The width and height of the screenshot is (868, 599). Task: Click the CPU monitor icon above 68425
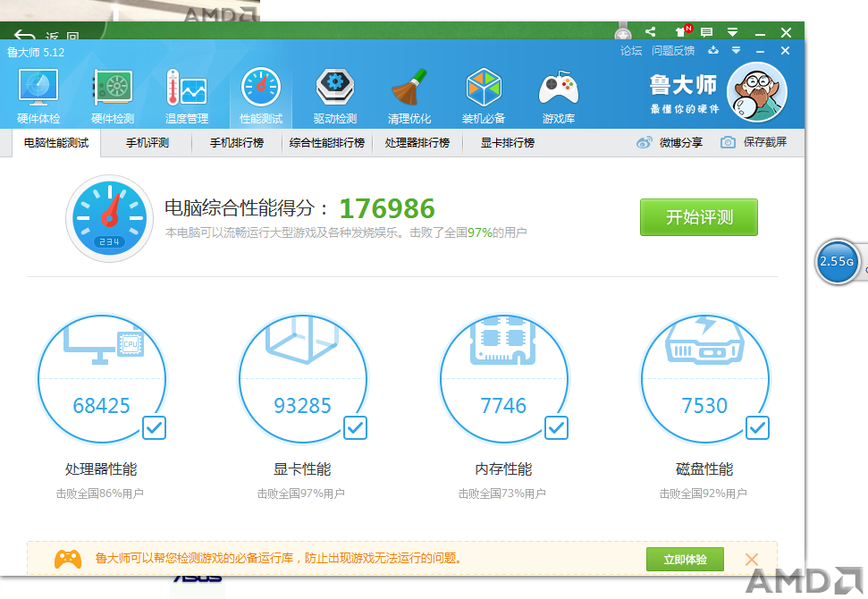click(x=103, y=343)
